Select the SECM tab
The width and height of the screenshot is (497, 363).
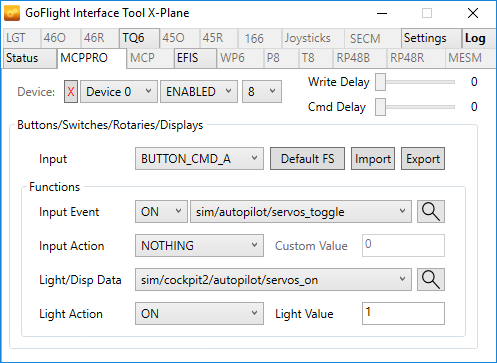pos(372,38)
